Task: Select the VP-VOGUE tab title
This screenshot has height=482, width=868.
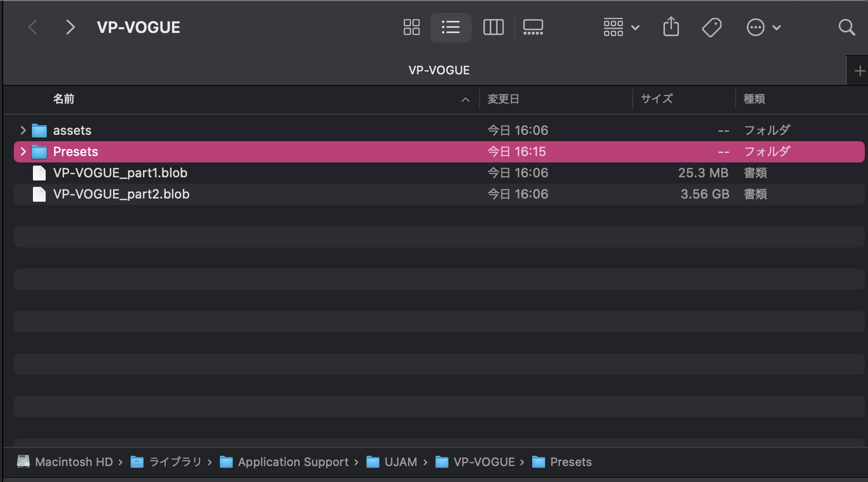Action: [x=439, y=70]
